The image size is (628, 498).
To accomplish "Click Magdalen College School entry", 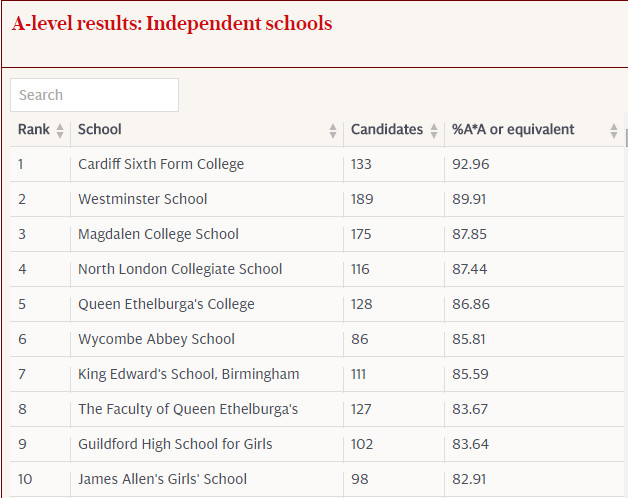I will pyautogui.click(x=158, y=234).
